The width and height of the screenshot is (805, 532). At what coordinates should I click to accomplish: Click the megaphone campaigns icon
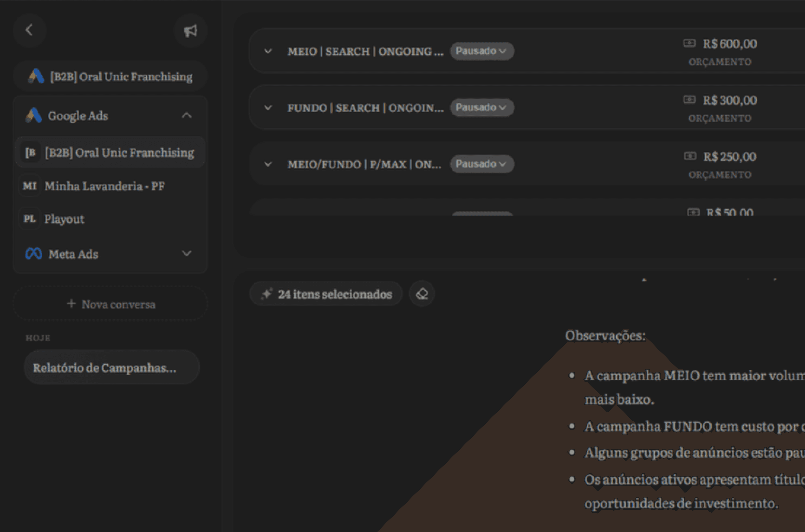(x=191, y=31)
